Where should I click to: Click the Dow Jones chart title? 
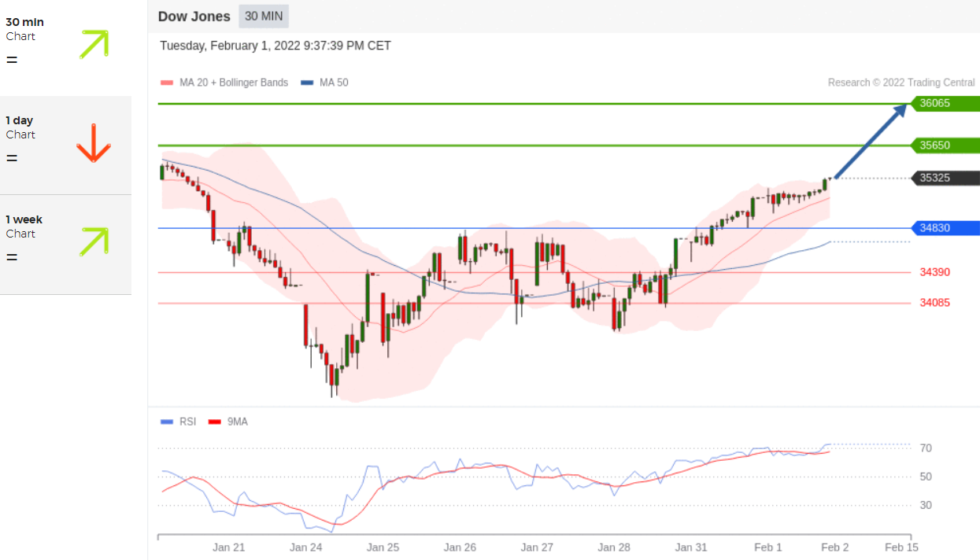tap(194, 17)
